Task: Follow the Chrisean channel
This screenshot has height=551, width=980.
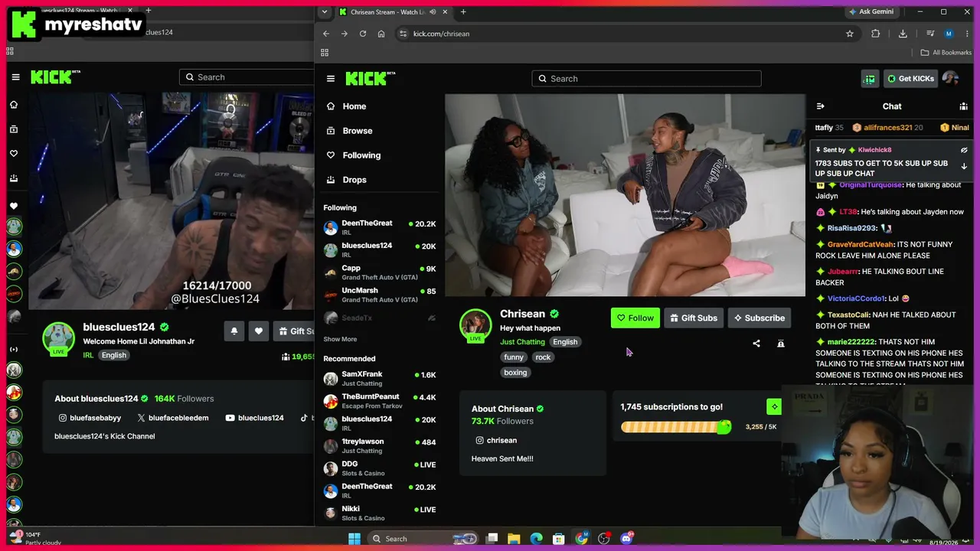Action: click(635, 318)
